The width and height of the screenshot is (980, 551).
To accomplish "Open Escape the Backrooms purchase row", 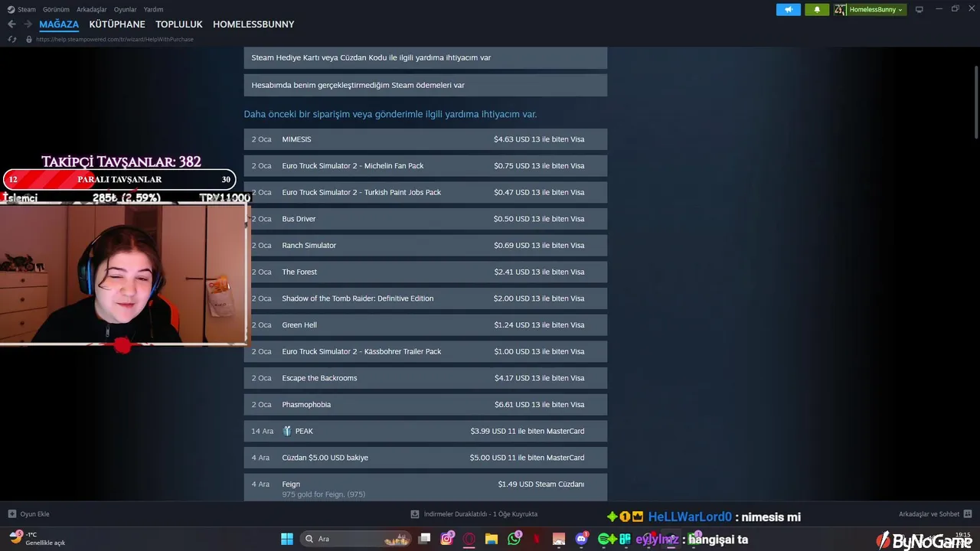I will (426, 378).
